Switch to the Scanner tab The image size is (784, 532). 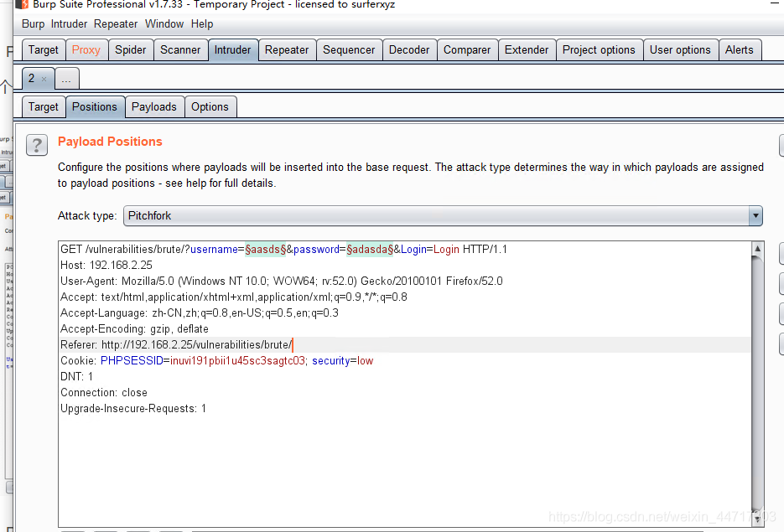point(180,50)
